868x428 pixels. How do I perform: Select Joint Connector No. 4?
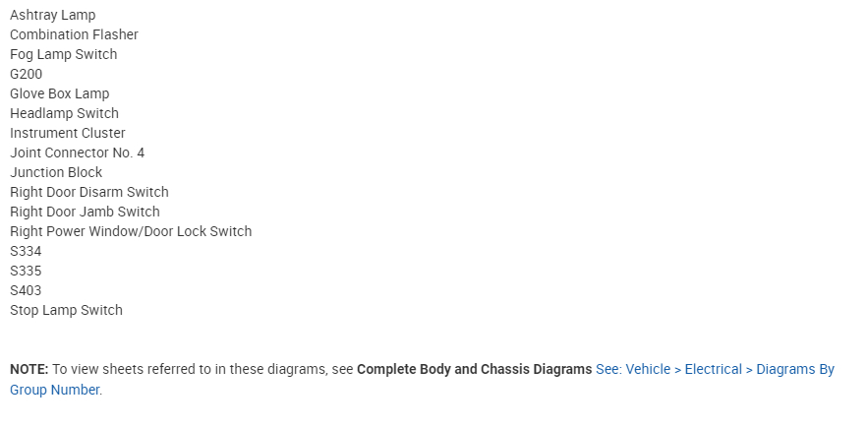(77, 153)
